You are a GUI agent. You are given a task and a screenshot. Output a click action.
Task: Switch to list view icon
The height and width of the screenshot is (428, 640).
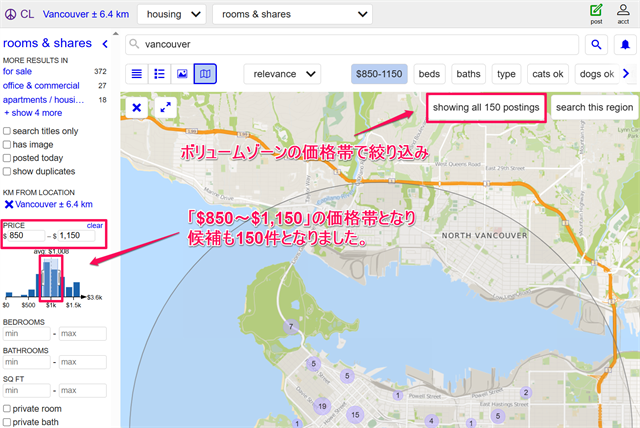click(x=137, y=74)
